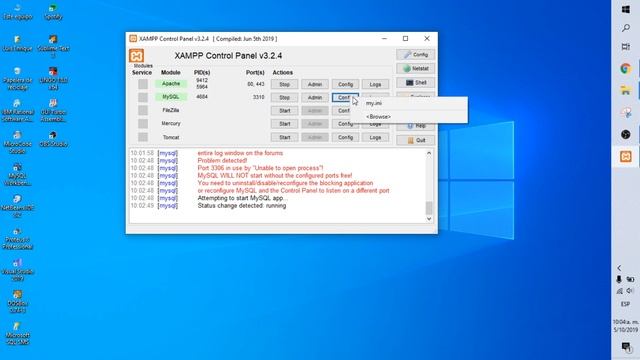Click the XAMPP taskbar icon
Screen dimensions: 640x360
[x=626, y=156]
